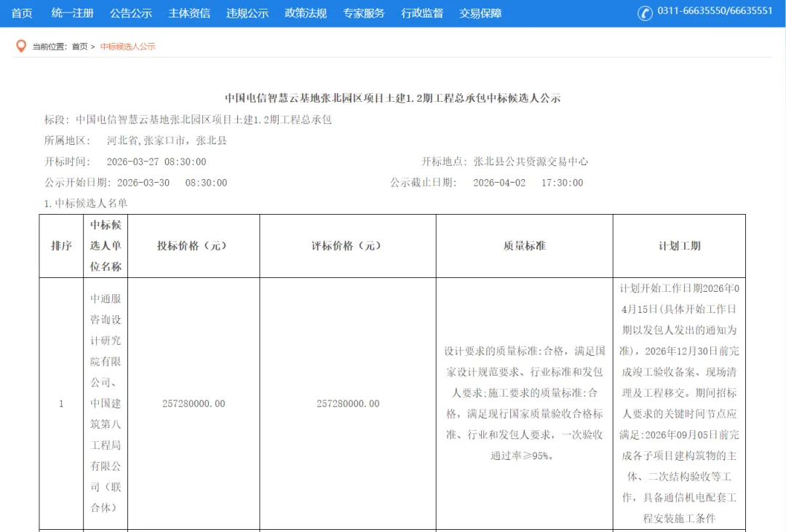Viewport: 786px width, 532px height.
Task: Go to 交易保障 in the navigation bar
Action: 480,13
